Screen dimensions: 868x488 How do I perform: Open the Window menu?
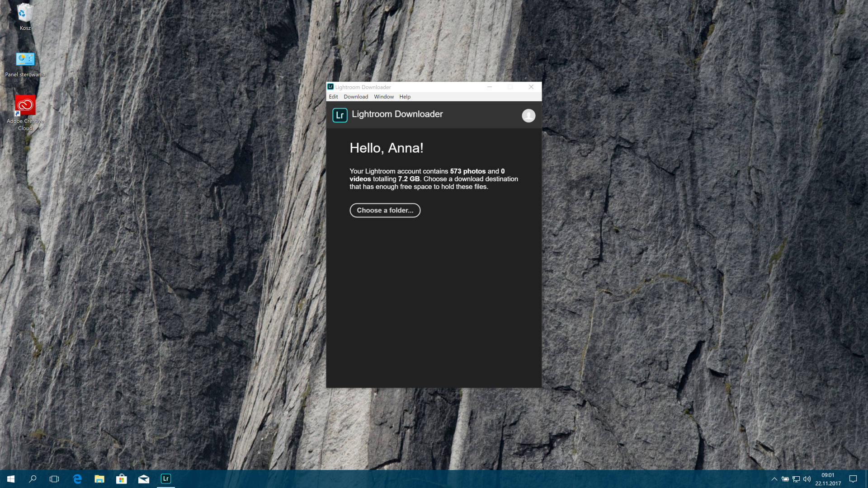[384, 97]
